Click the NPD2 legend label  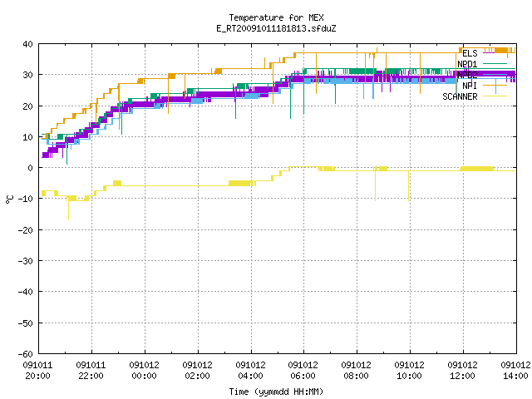click(x=467, y=75)
